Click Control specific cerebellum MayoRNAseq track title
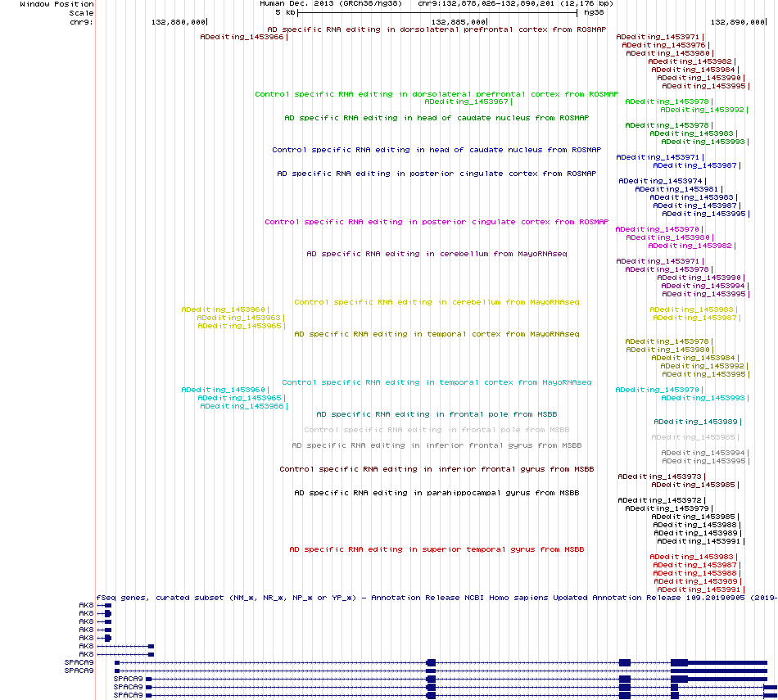Screen dimensions: 778x700 tap(436, 302)
